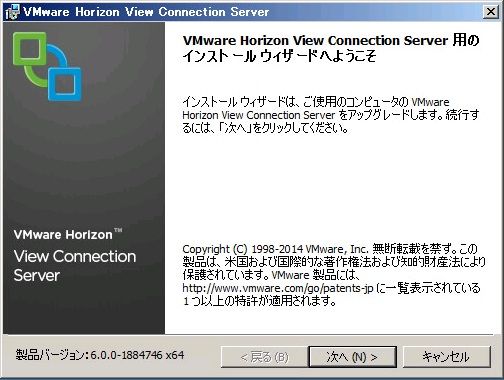Screen dimensions: 504x380
Task: Click the 製品バージョン: 6.0.0-1884746 x64 text
Action: coord(100,355)
